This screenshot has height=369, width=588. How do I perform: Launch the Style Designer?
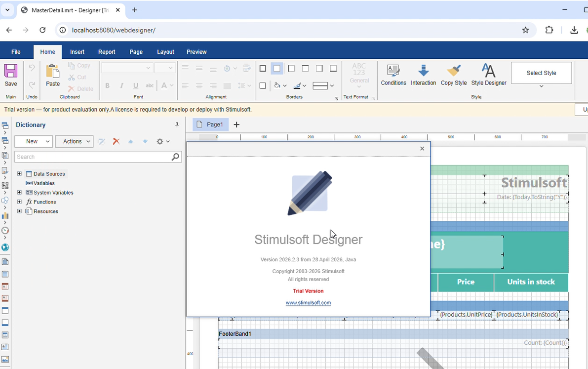click(488, 75)
